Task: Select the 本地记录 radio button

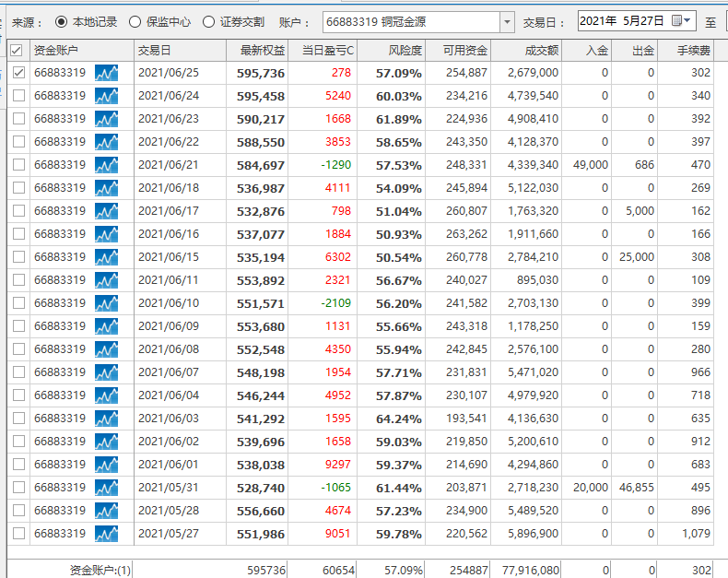Action: (62, 21)
